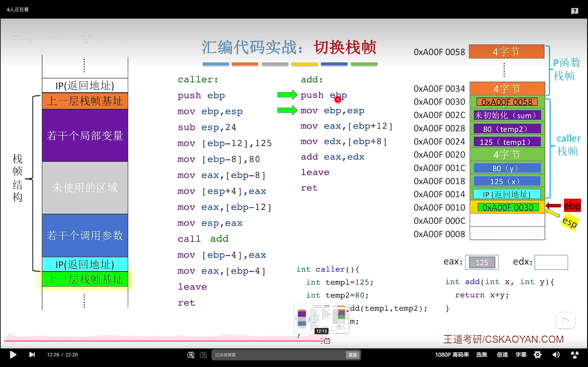Click the help question mark icon
Viewport: 588px width, 367px height.
pos(574,11)
